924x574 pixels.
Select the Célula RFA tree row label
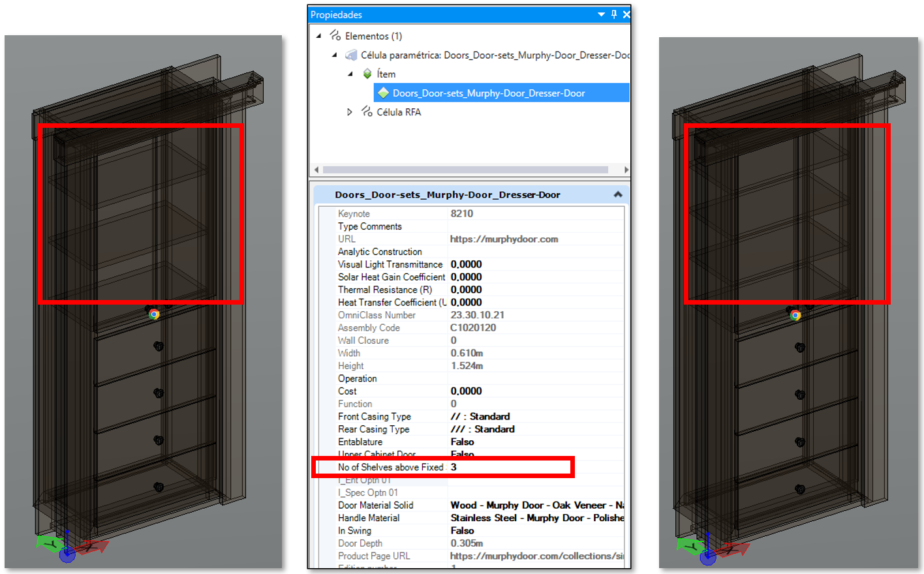point(399,112)
